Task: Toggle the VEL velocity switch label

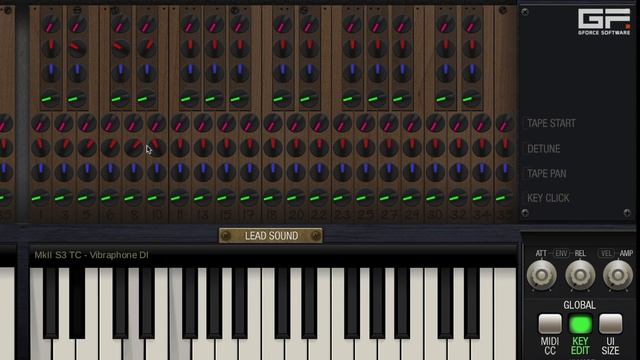Action: coord(606,253)
